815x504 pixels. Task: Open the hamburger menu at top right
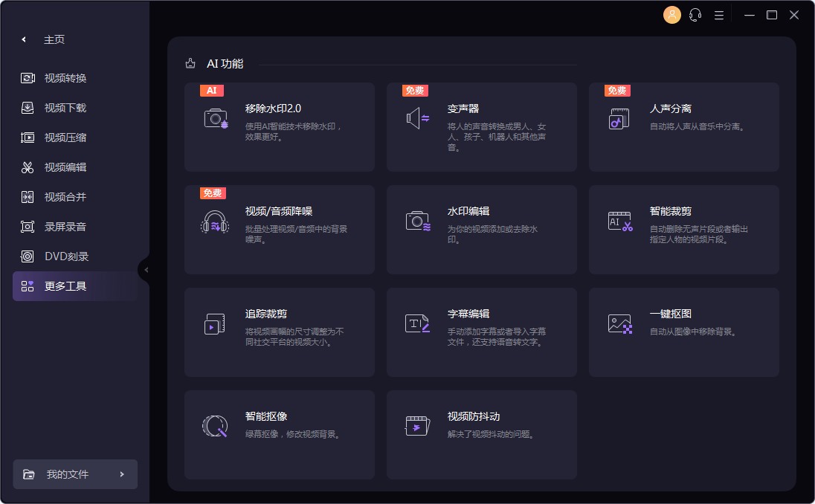[x=718, y=14]
